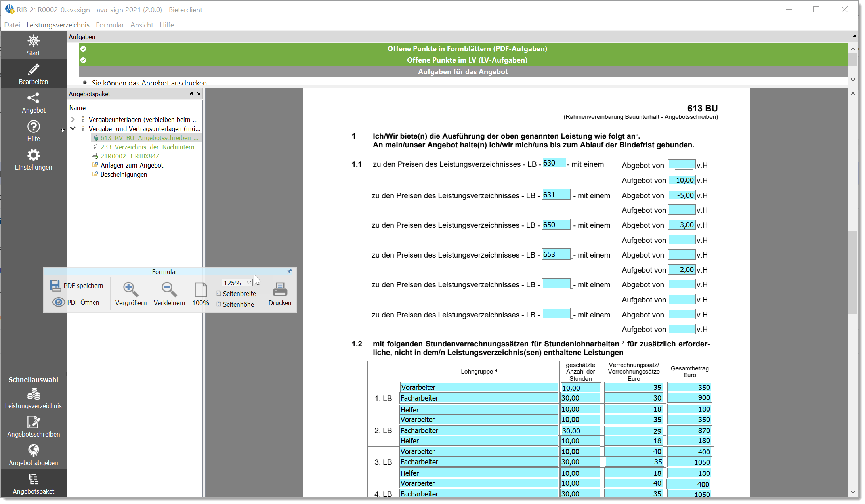This screenshot has height=504, width=865.
Task: Click the Abgebot field with -3,00
Action: [x=682, y=225]
